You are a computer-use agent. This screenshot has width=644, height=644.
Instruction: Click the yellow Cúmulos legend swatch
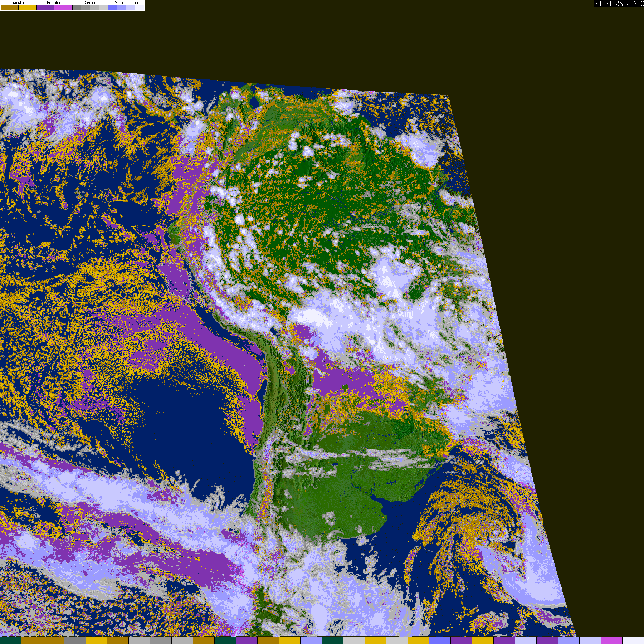(28, 7)
